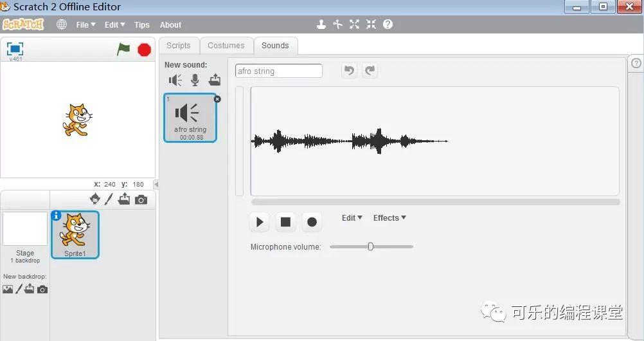Viewport: 644px width, 341px height.
Task: Click the Scratch logo
Action: pos(23,24)
